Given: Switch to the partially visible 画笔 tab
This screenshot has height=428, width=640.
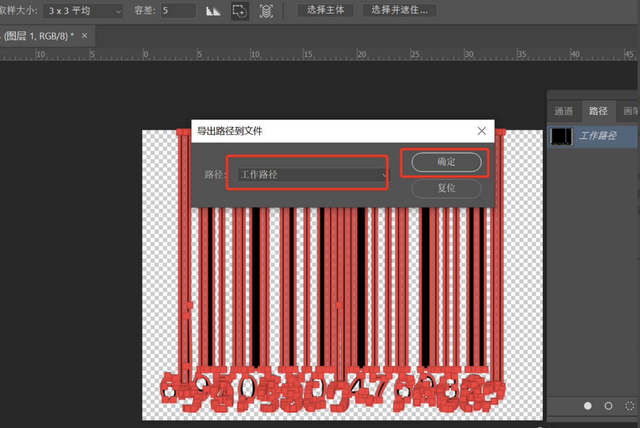Looking at the screenshot, I should click(x=629, y=111).
